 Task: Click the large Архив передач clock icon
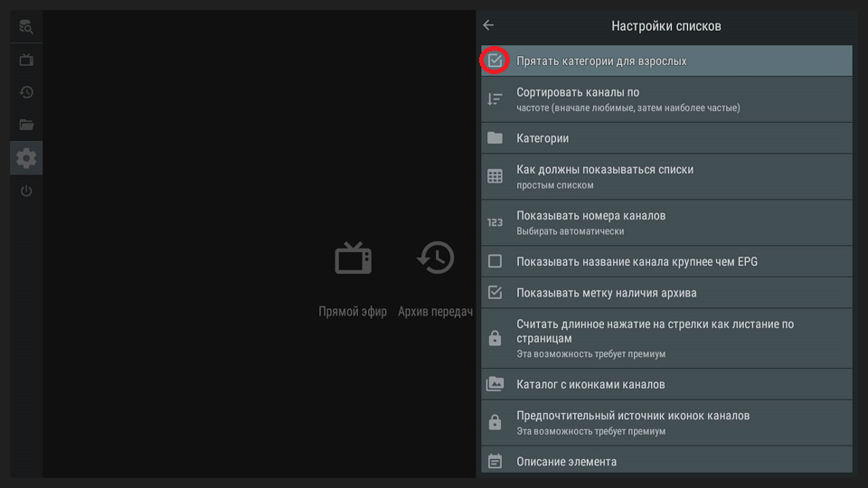coord(435,258)
